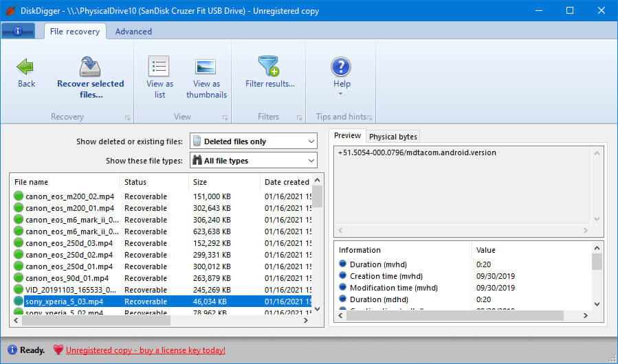Click the Value column header
Viewport: 618px width, 364px height.
click(531, 250)
